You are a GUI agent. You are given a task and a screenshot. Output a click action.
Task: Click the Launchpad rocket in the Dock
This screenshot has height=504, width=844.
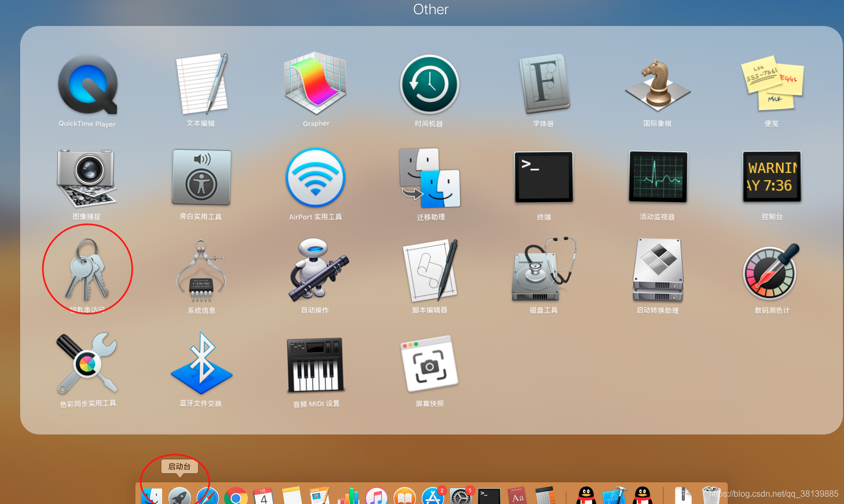click(179, 496)
